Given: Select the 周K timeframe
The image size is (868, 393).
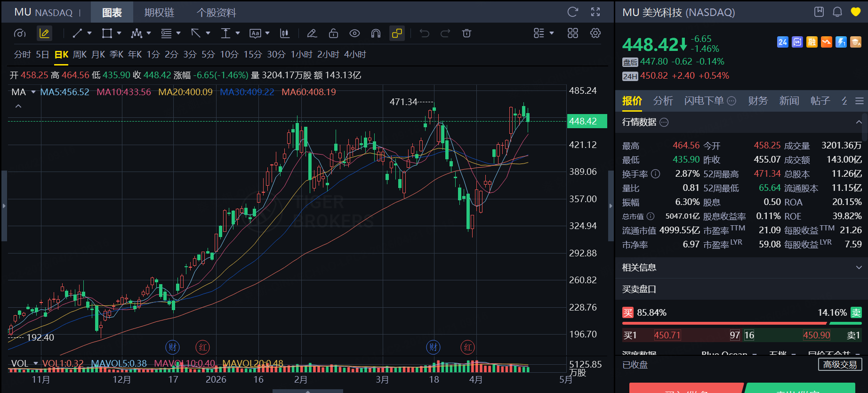Looking at the screenshot, I should pos(80,55).
